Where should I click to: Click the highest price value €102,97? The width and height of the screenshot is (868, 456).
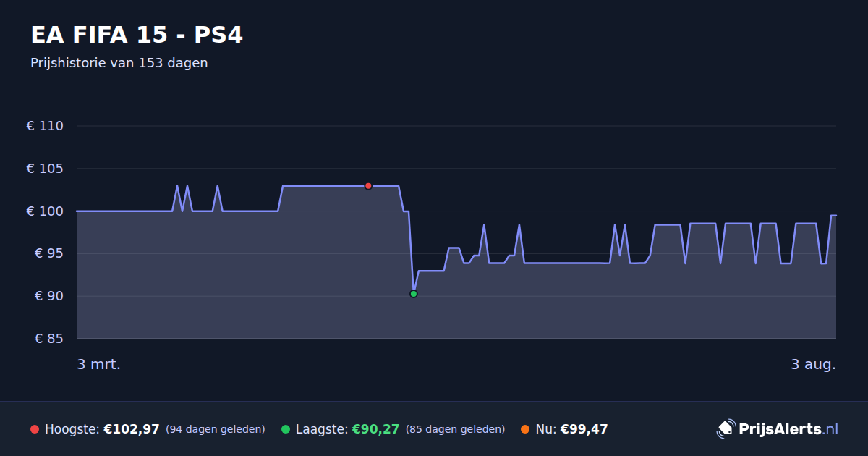(132, 429)
